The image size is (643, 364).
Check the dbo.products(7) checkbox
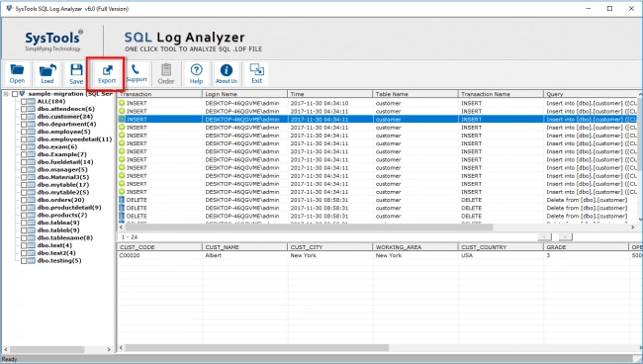(24, 216)
